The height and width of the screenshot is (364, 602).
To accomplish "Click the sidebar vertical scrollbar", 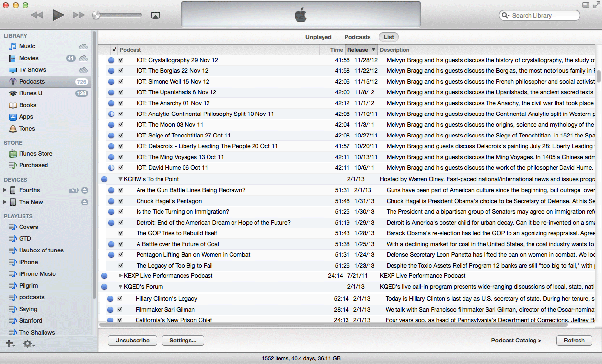I will click(94, 164).
